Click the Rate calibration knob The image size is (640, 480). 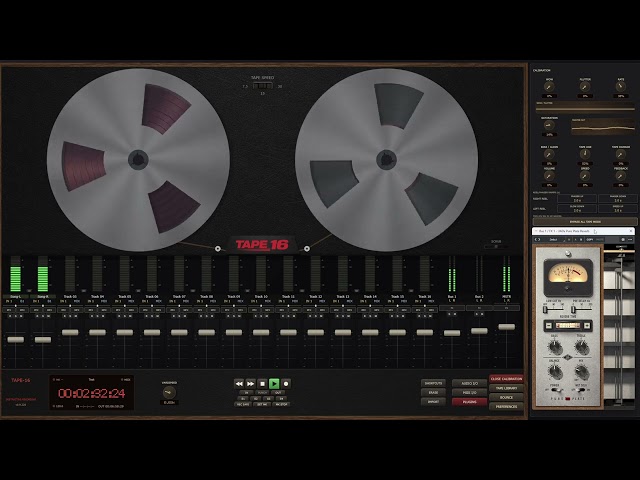pyautogui.click(x=620, y=87)
